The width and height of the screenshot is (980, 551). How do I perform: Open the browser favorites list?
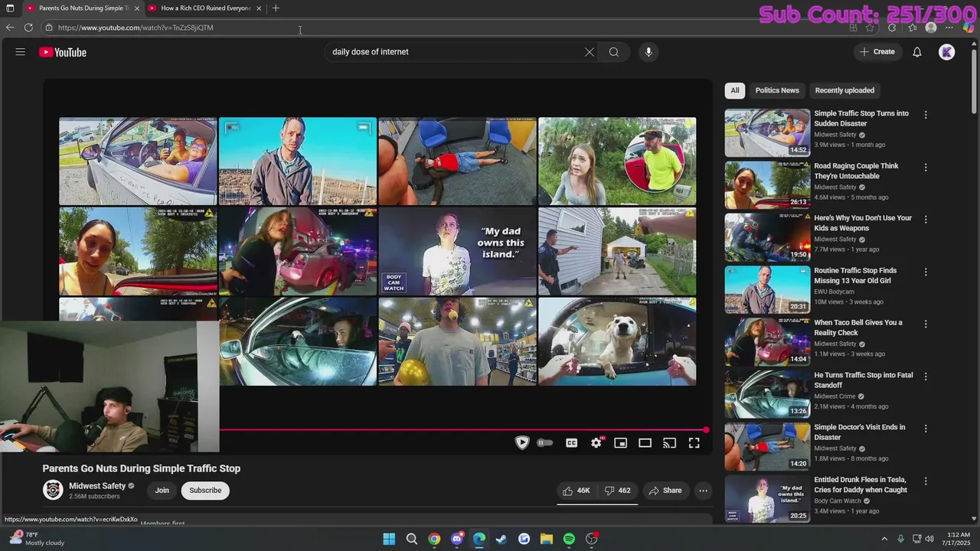pyautogui.click(x=912, y=28)
